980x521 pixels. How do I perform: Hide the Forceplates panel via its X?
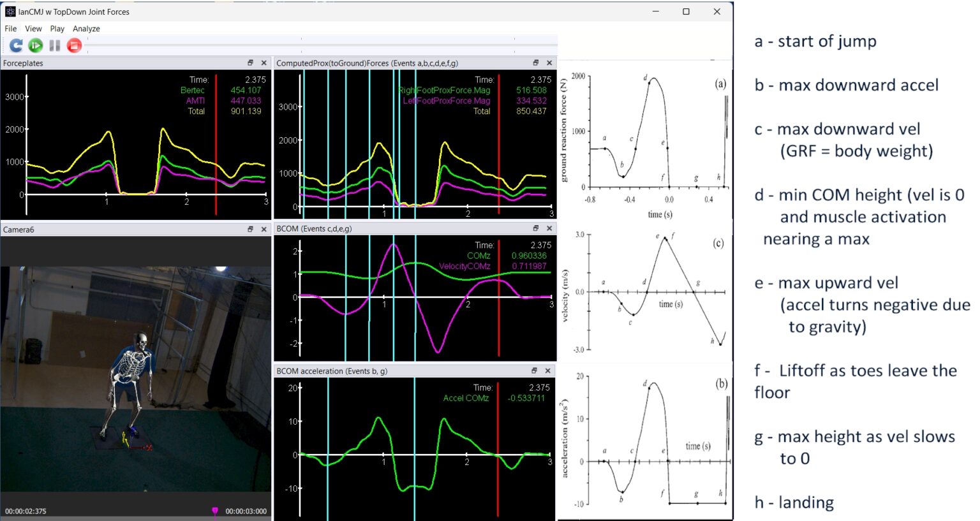(264, 63)
